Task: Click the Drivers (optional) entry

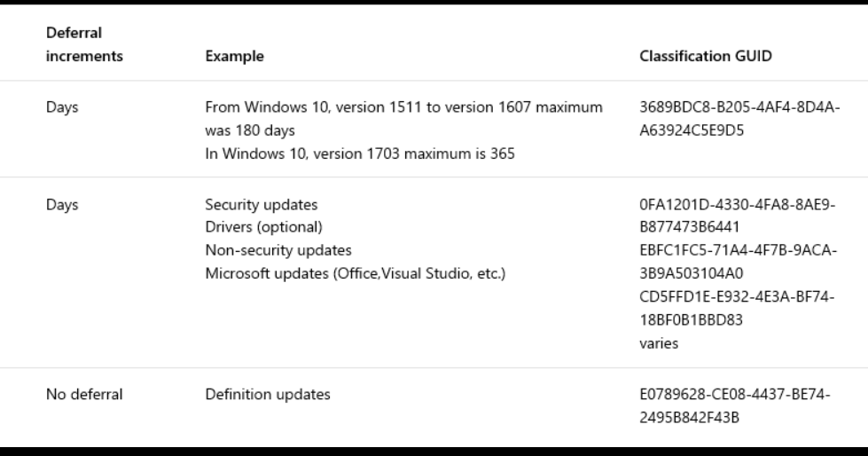Action: (x=263, y=227)
